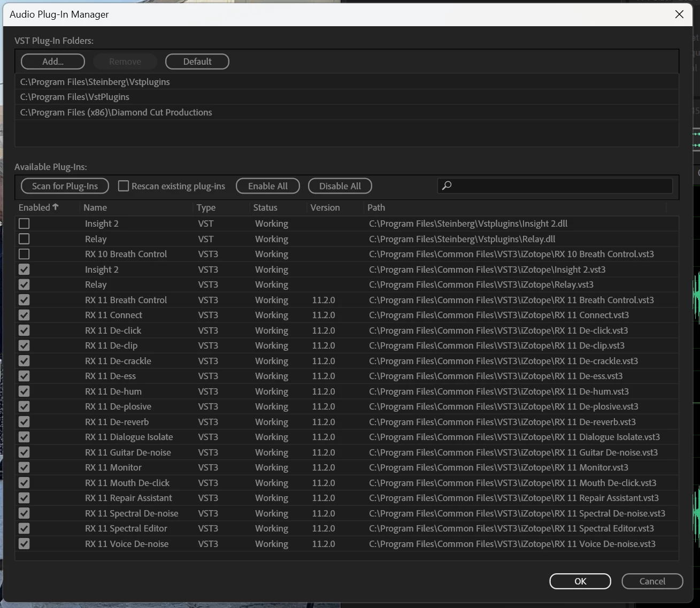
Task: Select the RX 11 Voice De-noise name
Action: (x=127, y=544)
